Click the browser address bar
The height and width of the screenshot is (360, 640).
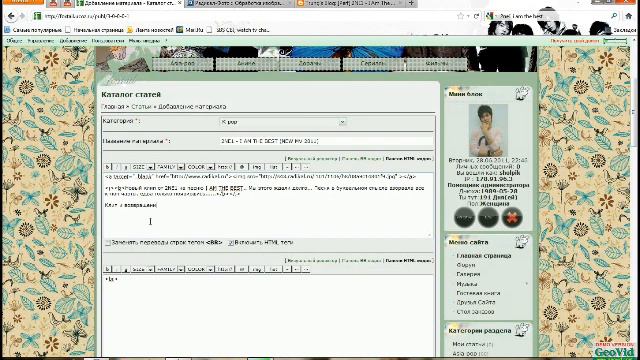pos(245,16)
